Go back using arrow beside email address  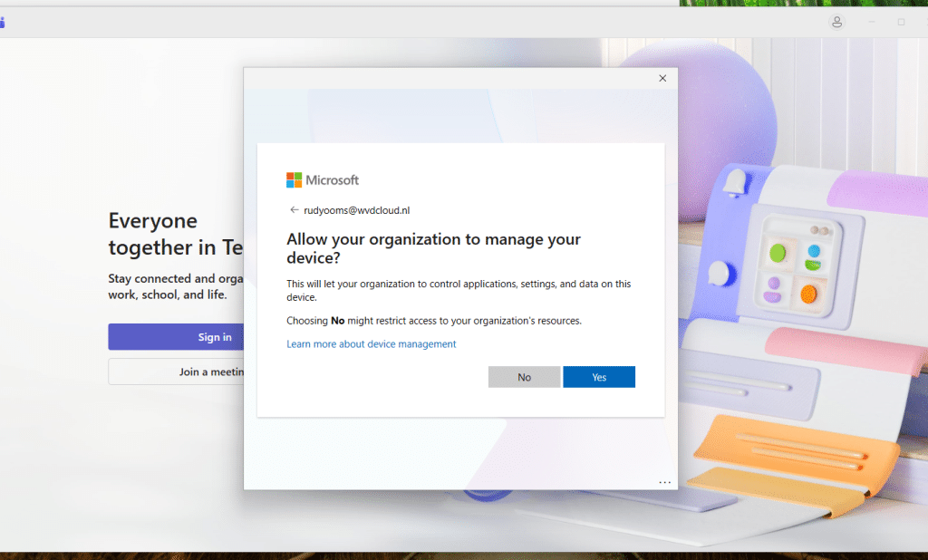pyautogui.click(x=294, y=209)
